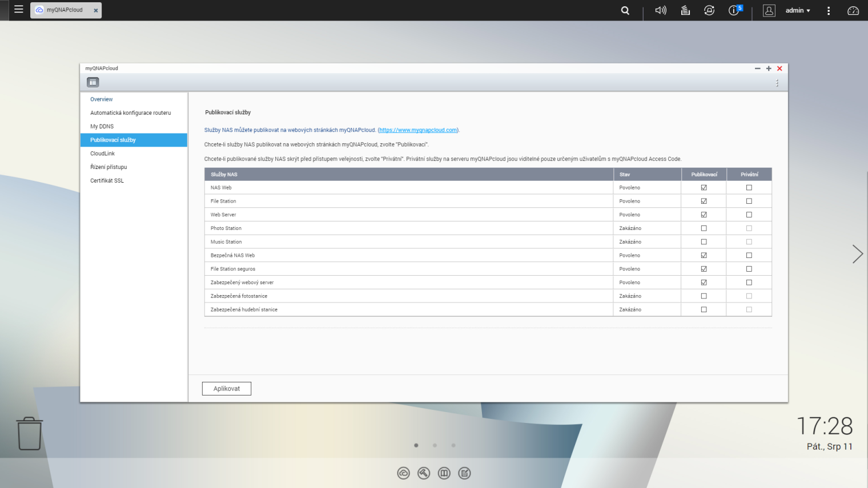
Task: Select the Photo Station row name
Action: [226, 228]
